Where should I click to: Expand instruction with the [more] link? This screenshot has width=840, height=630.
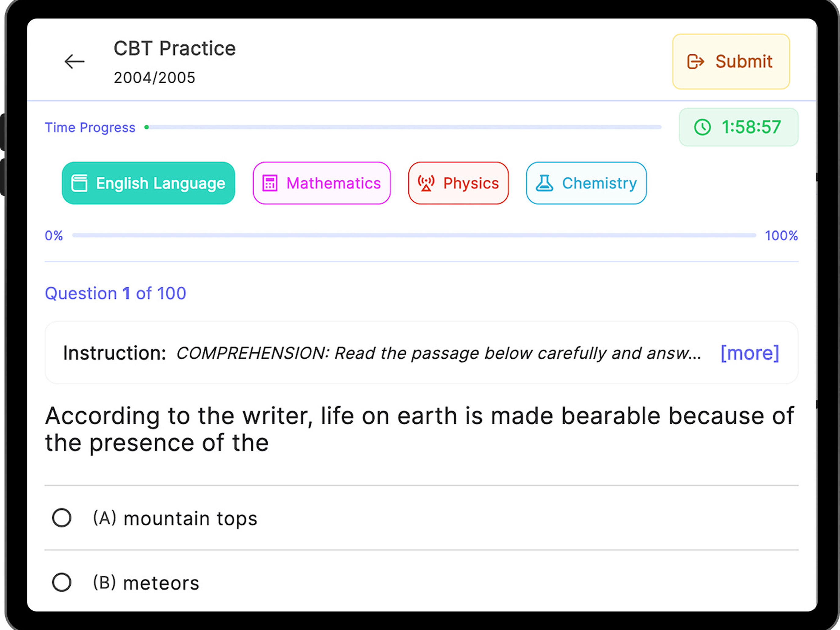pyautogui.click(x=750, y=353)
